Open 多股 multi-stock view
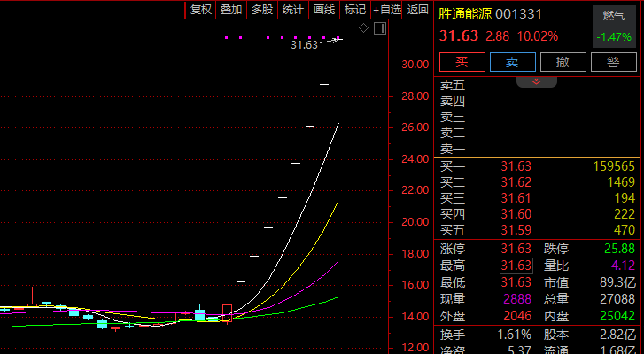Image resolution: width=644 pixels, height=354 pixels. click(261, 9)
